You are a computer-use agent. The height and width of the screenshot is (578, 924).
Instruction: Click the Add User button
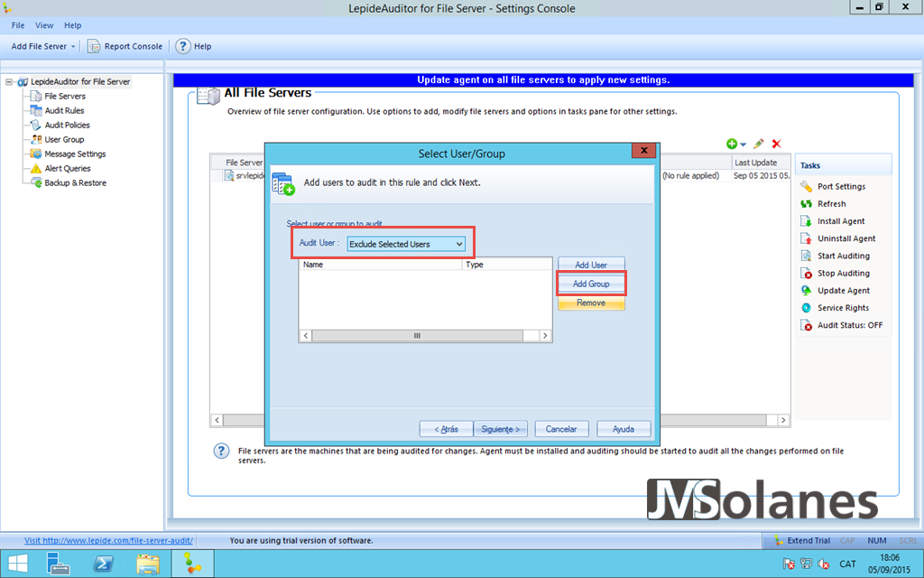click(591, 266)
